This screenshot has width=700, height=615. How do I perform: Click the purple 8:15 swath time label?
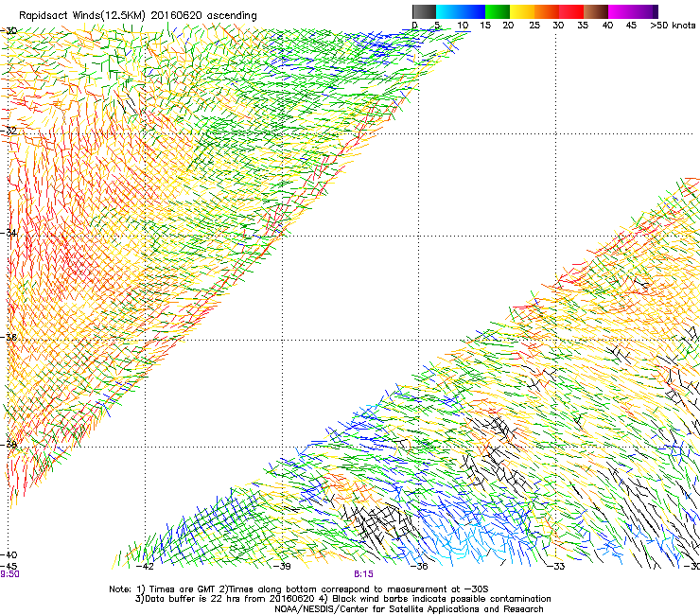tap(363, 574)
